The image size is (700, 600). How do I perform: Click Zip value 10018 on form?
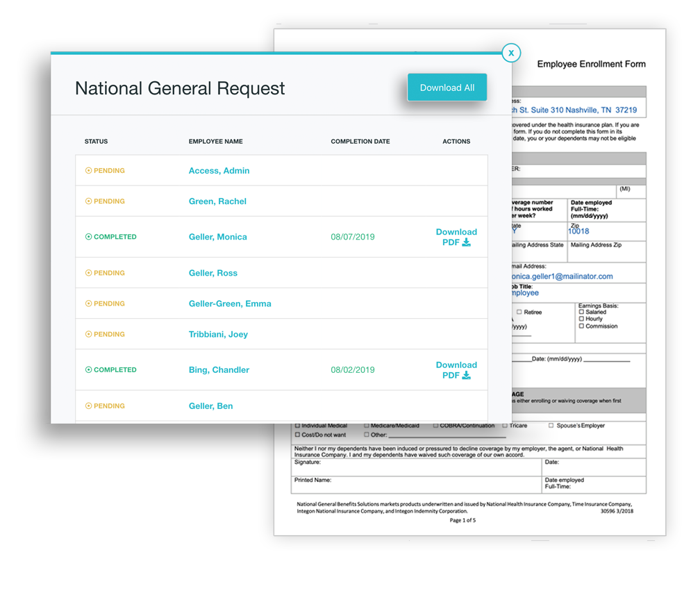tap(578, 231)
